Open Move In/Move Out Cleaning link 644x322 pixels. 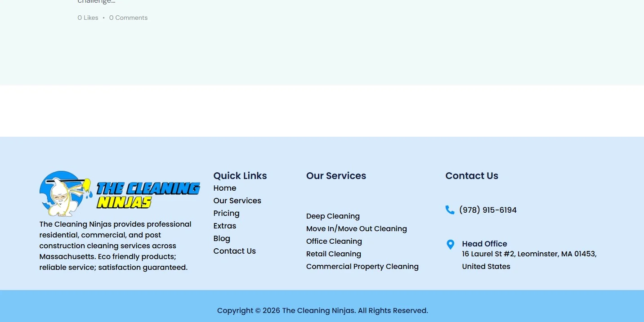pyautogui.click(x=357, y=228)
